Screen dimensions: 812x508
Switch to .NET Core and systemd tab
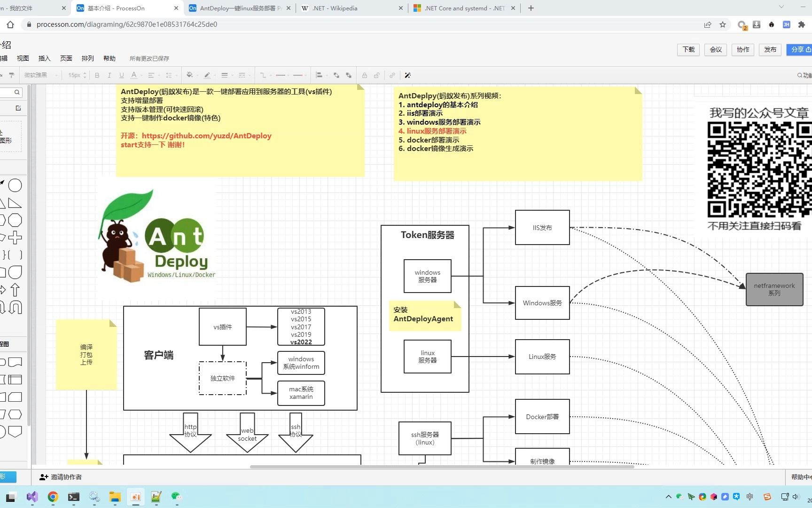[464, 8]
